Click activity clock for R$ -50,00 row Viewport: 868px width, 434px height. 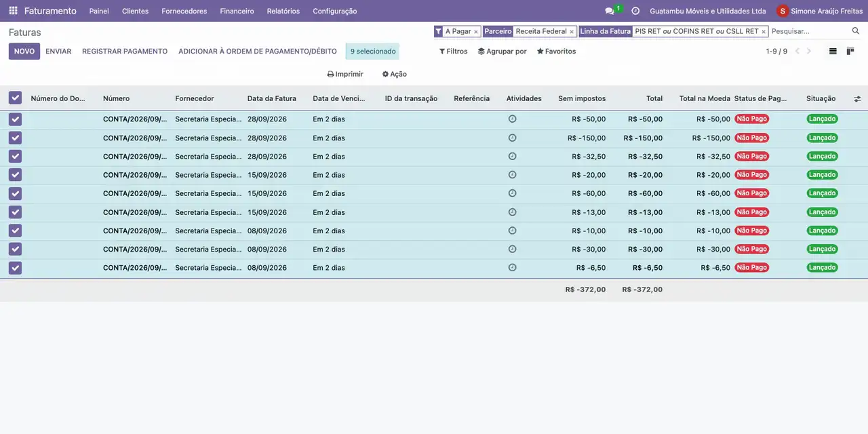coord(512,119)
